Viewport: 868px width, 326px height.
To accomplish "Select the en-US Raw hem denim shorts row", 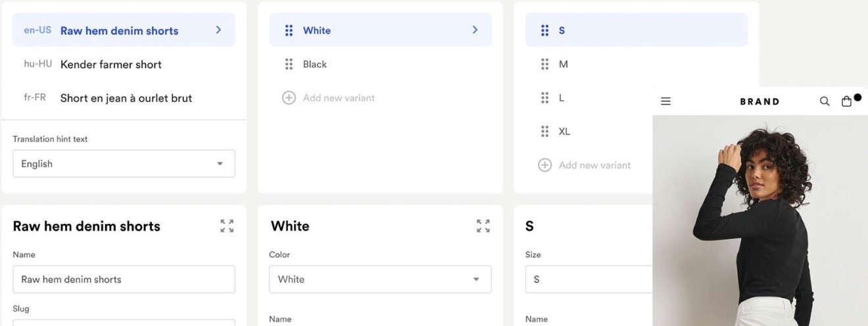I will [x=124, y=30].
